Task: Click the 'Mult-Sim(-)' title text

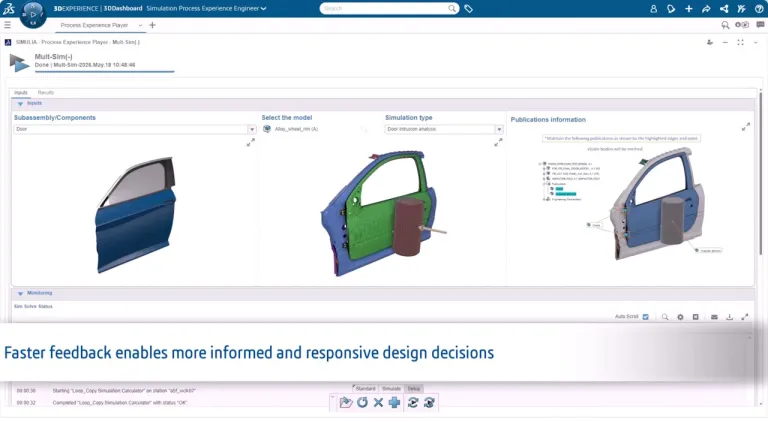Action: coord(53,57)
